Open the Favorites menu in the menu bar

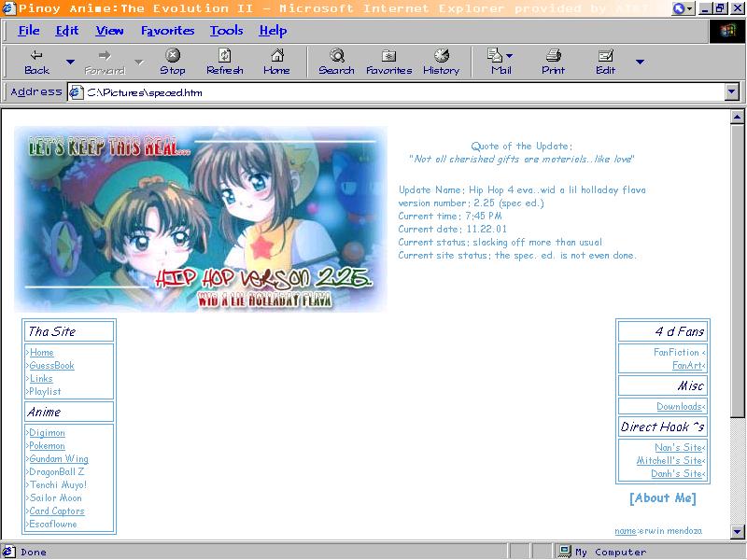168,31
